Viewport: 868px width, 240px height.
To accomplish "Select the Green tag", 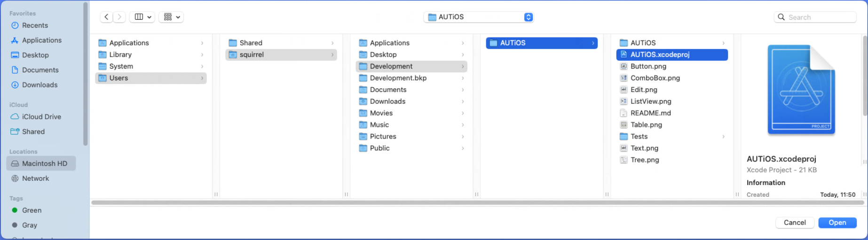I will click(32, 210).
